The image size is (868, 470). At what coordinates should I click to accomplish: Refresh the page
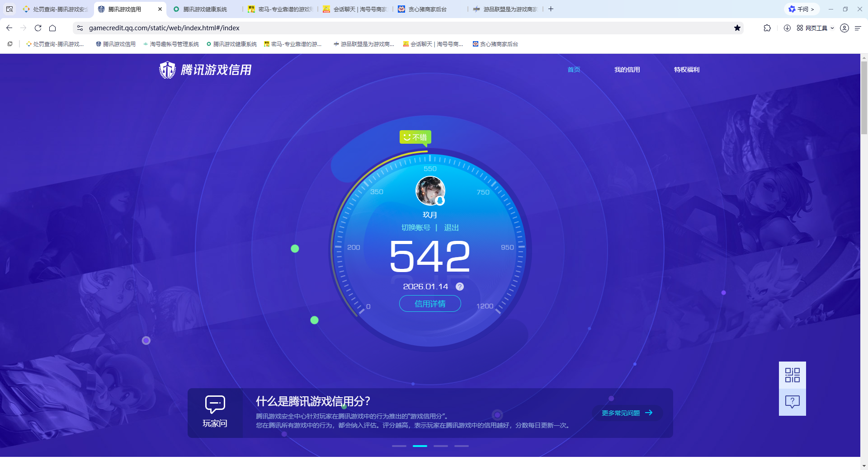pos(38,28)
